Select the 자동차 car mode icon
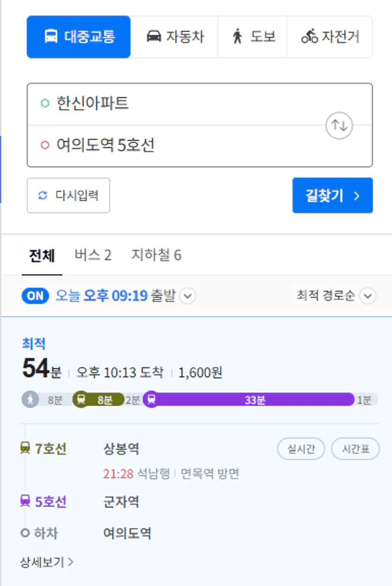392x586 pixels. pos(154,37)
